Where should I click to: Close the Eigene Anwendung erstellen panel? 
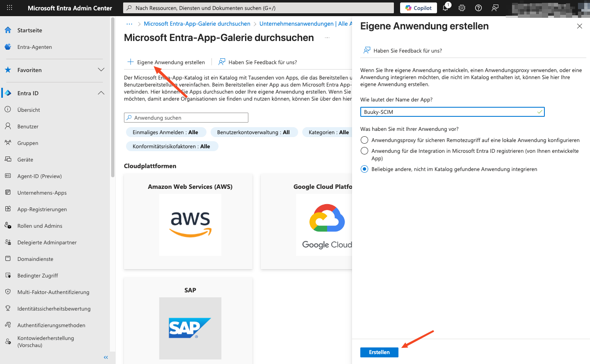pyautogui.click(x=579, y=26)
